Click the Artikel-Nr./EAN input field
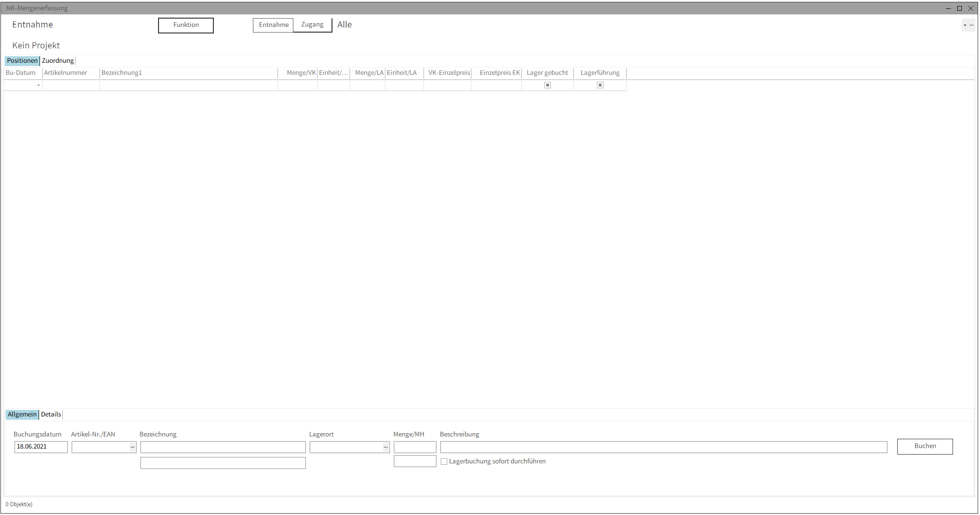Viewport: 980px width, 515px height. click(x=101, y=447)
